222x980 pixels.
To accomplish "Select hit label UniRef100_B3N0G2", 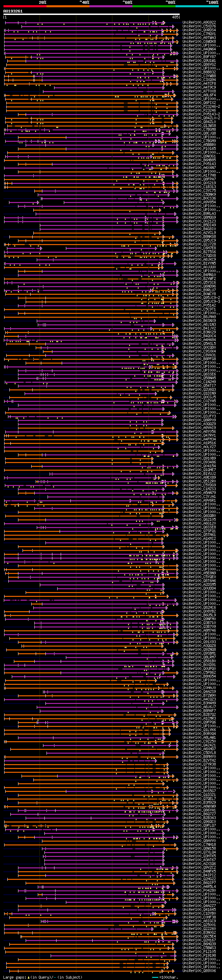I will pyautogui.click(x=199, y=932).
